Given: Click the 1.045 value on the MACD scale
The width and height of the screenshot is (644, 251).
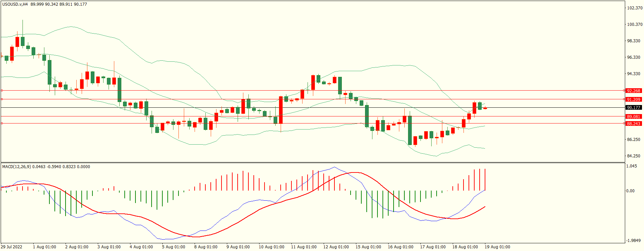Looking at the screenshot, I should 632,166.
